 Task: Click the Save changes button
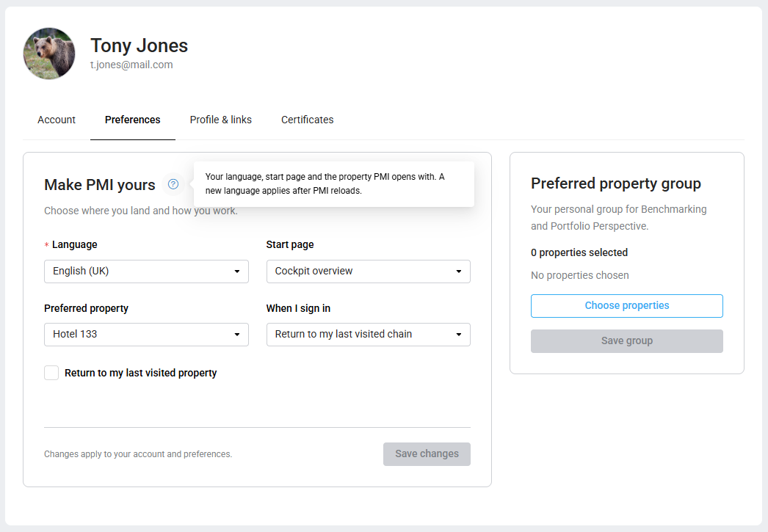tap(427, 454)
